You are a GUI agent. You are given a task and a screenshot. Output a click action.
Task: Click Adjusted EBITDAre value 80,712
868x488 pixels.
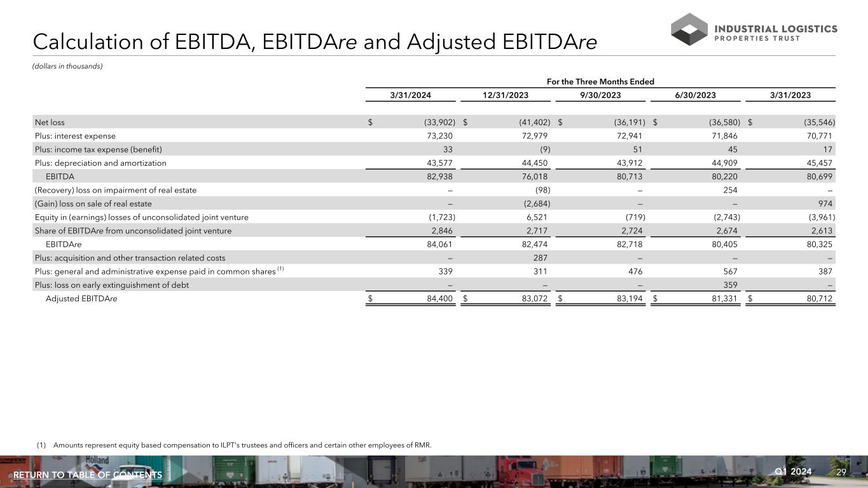[x=820, y=299]
